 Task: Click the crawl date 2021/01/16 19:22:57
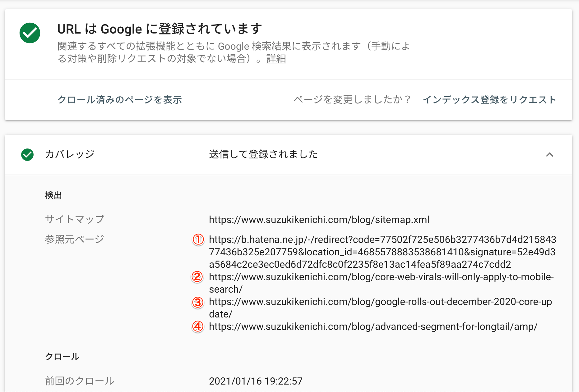click(x=256, y=381)
